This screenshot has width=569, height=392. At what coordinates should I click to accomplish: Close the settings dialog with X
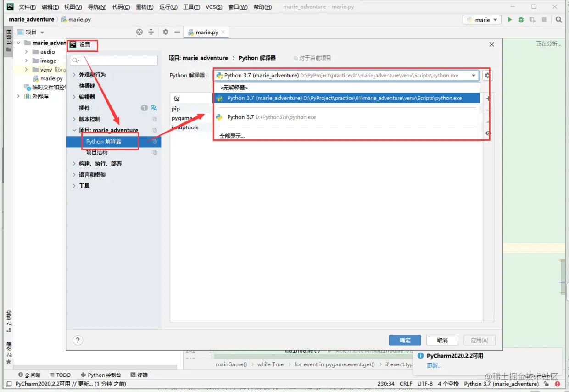point(491,44)
